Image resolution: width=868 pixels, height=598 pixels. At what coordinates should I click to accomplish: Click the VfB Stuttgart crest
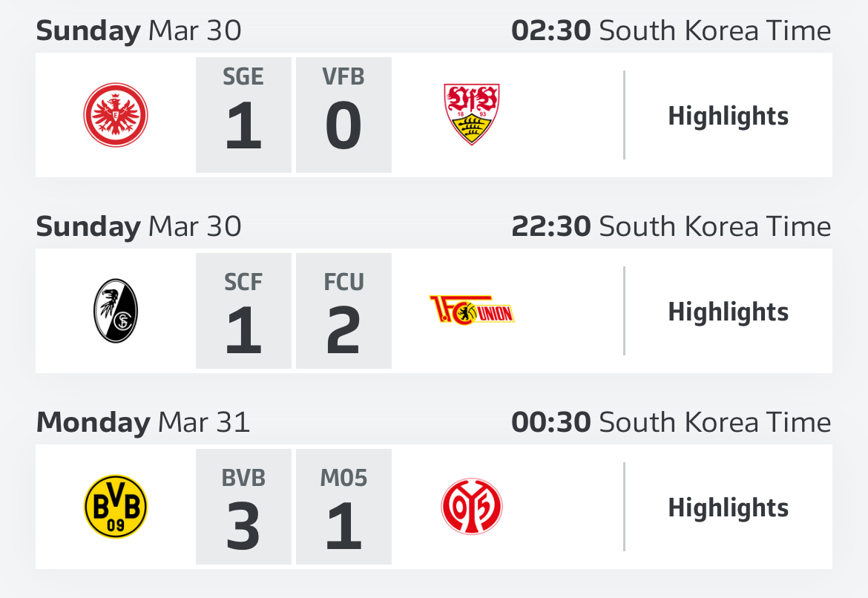coord(472,114)
